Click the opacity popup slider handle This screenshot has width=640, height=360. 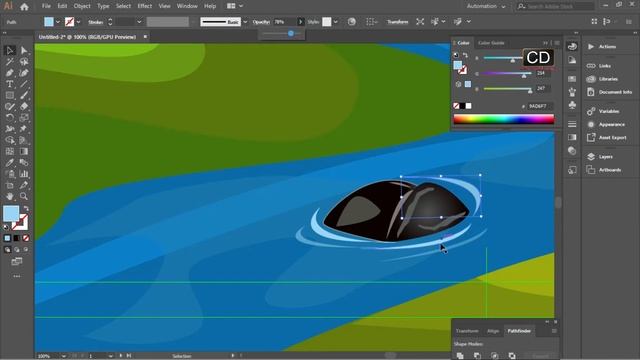point(291,33)
